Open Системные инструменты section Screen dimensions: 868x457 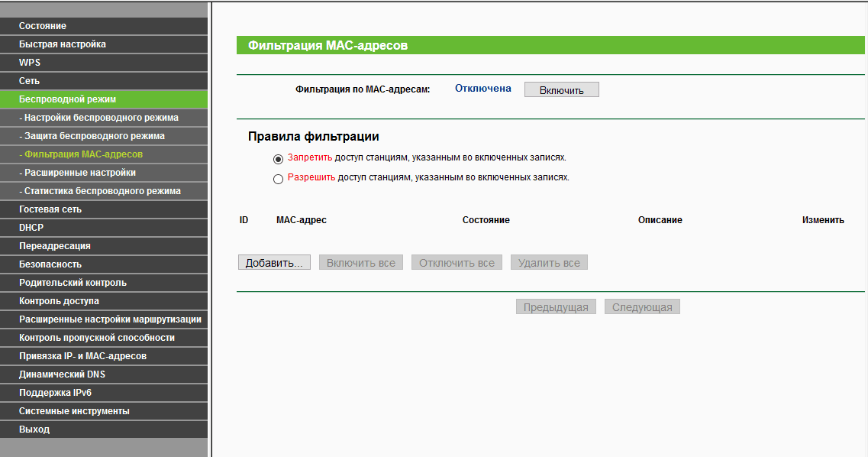tap(104, 411)
